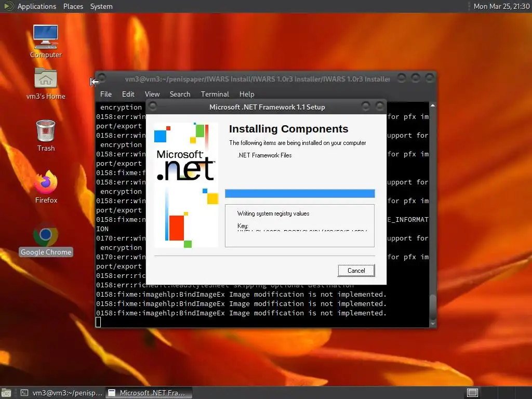Open the terminal Search menu
This screenshot has width=532, height=399.
[180, 94]
